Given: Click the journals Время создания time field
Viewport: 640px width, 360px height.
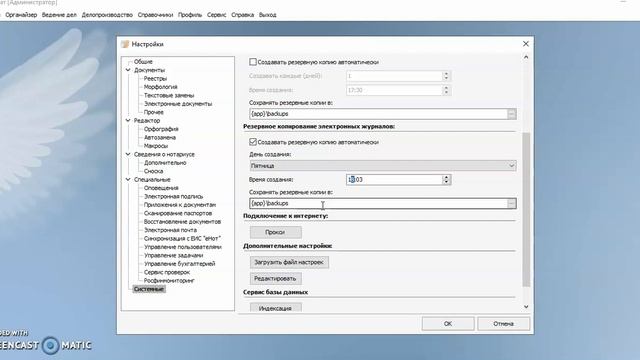Looking at the screenshot, I should (394, 180).
